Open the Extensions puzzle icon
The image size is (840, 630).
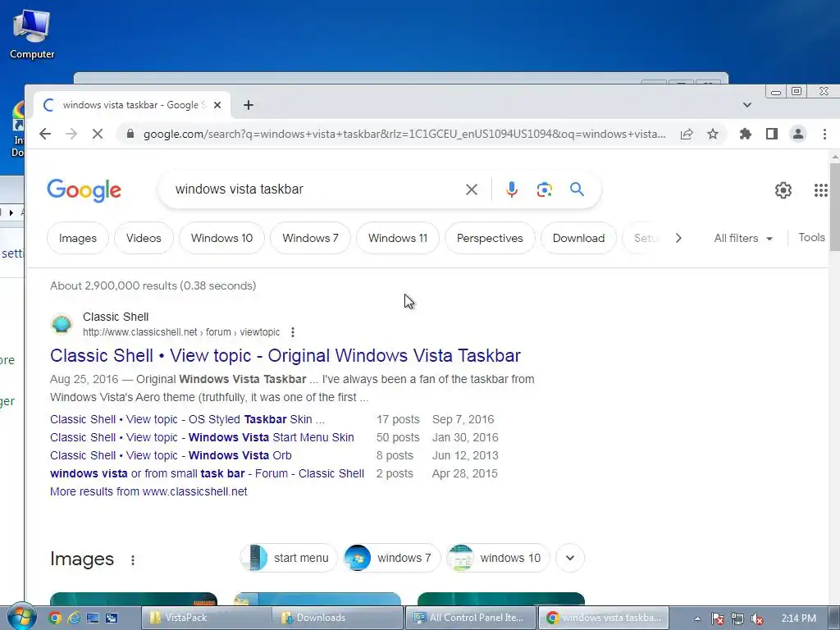[745, 134]
